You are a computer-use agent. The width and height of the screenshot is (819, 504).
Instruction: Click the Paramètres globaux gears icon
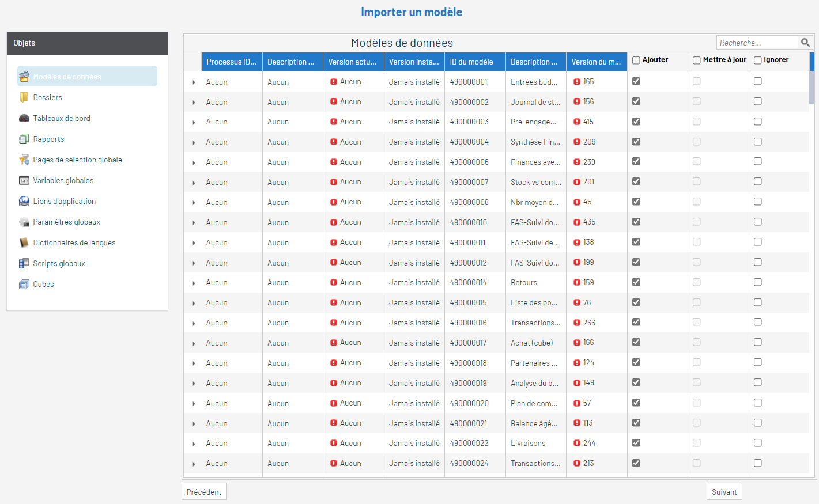pyautogui.click(x=24, y=222)
